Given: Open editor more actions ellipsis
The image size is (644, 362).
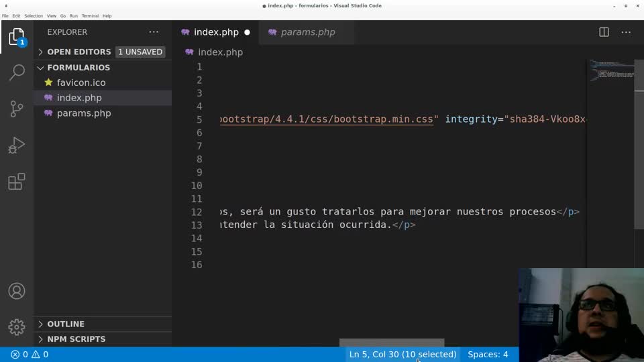Looking at the screenshot, I should coord(625,32).
